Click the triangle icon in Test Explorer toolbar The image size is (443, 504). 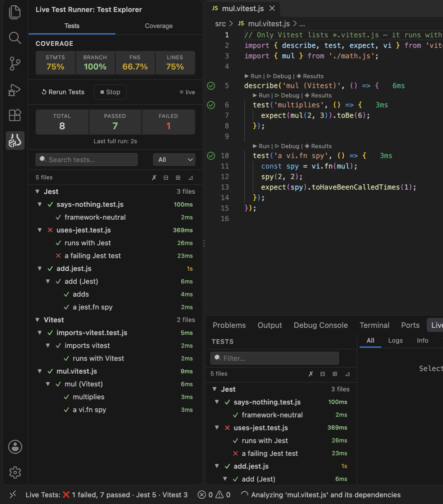pos(190,177)
